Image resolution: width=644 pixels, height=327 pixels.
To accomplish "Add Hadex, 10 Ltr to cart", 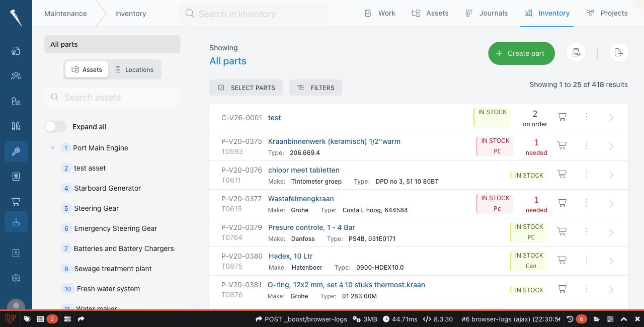I will pyautogui.click(x=562, y=261).
